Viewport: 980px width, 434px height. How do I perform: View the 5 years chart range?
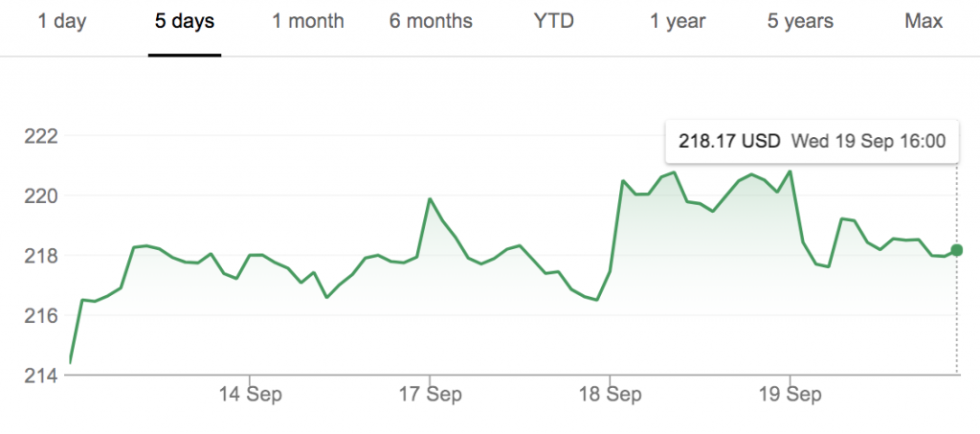[801, 22]
